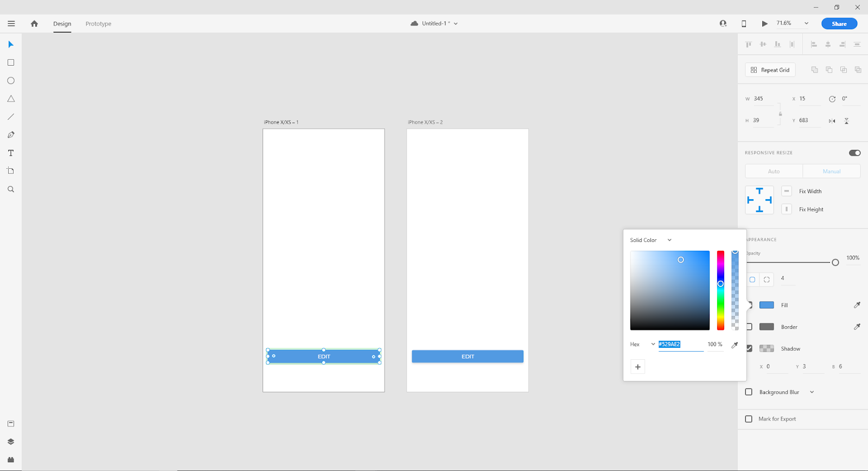Pick fill color with Fill eyedropper
868x471 pixels.
[x=857, y=305]
